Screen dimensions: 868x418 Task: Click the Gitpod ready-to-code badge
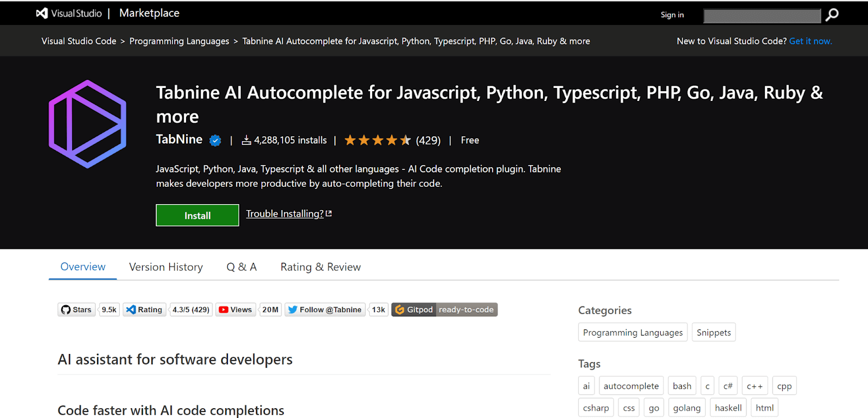click(444, 309)
